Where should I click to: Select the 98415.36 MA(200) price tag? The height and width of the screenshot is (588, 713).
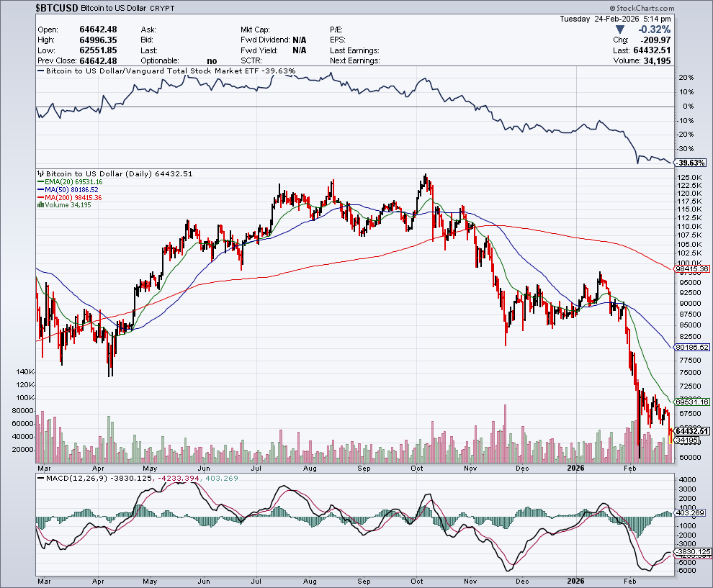click(693, 268)
